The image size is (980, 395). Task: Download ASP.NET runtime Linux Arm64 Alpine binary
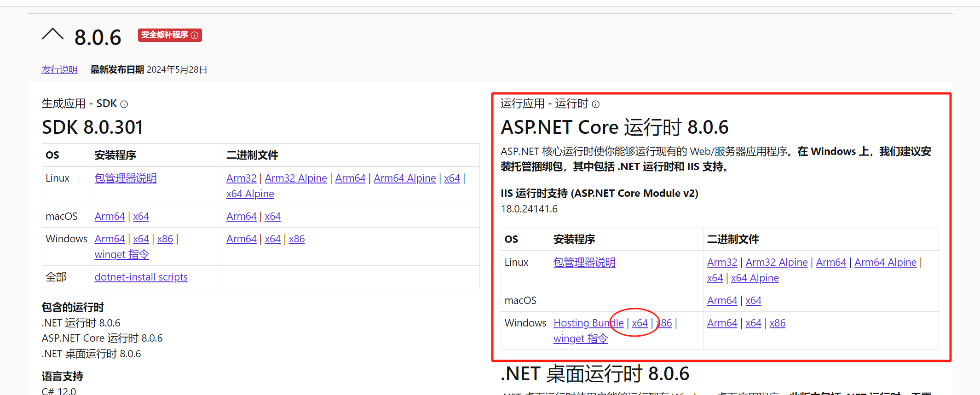click(886, 262)
